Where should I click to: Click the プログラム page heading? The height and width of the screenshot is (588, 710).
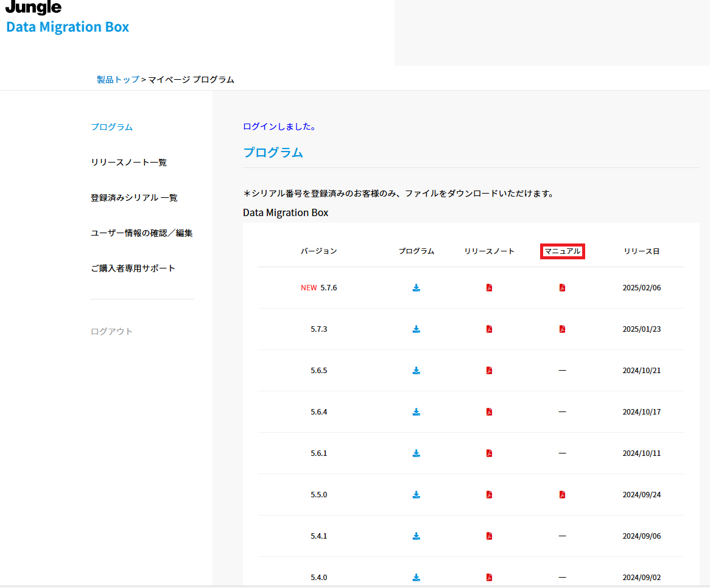pos(273,153)
